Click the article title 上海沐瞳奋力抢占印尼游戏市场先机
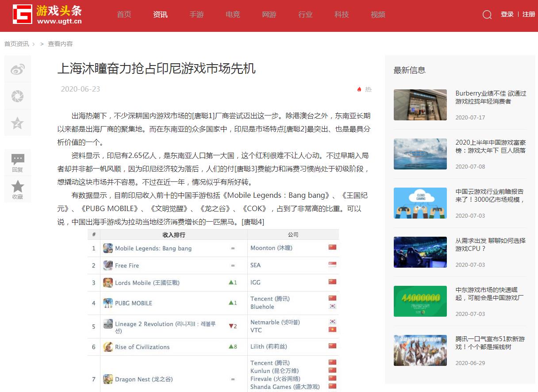 point(157,69)
